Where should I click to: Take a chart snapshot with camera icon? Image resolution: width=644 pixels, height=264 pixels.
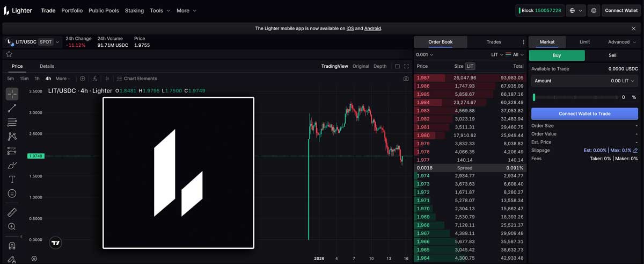pos(406,79)
